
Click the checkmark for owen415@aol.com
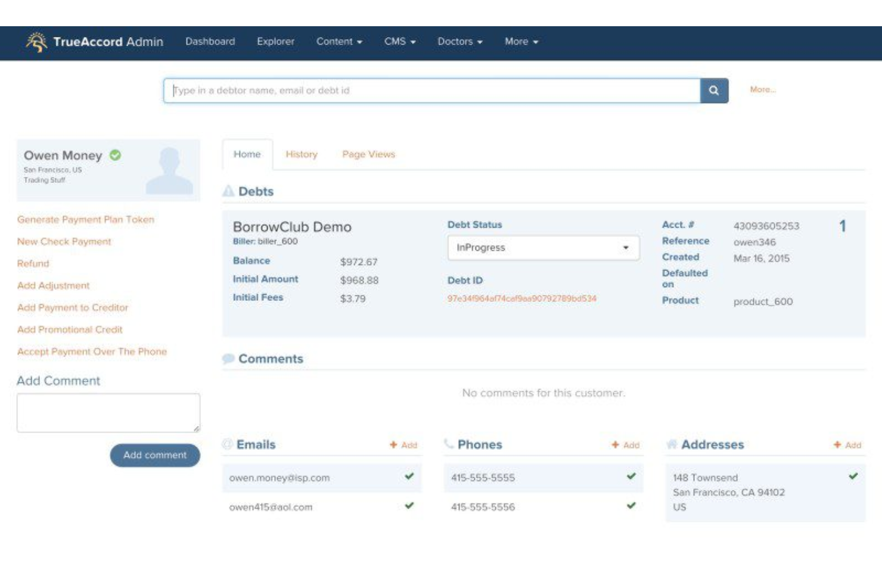pyautogui.click(x=409, y=505)
